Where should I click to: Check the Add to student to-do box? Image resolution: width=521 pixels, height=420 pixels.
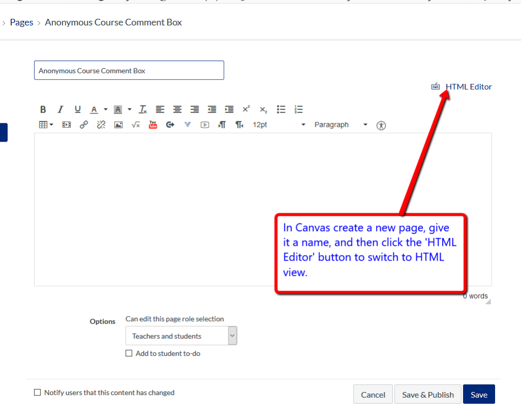129,353
